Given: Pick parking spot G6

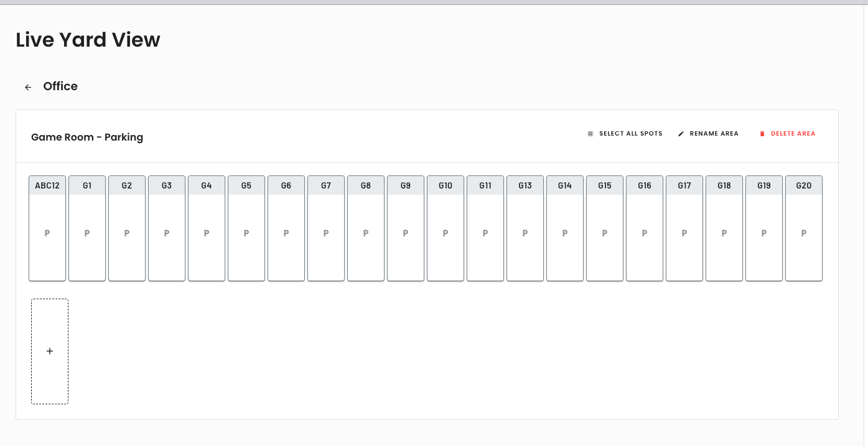Looking at the screenshot, I should click(286, 228).
